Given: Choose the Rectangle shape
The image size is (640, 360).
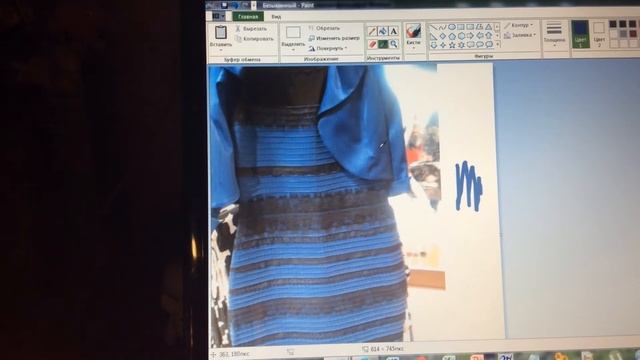Looking at the screenshot, I should (x=461, y=27).
